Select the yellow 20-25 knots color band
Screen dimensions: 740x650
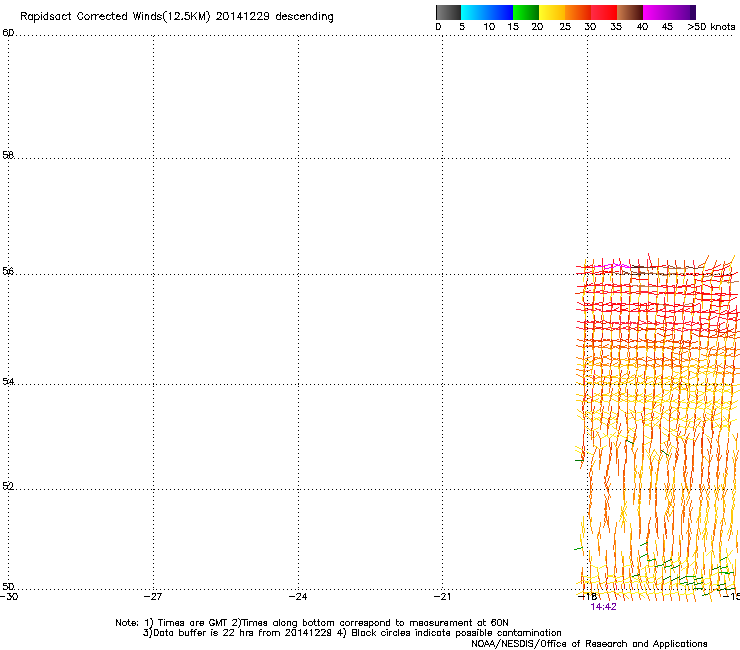point(552,12)
